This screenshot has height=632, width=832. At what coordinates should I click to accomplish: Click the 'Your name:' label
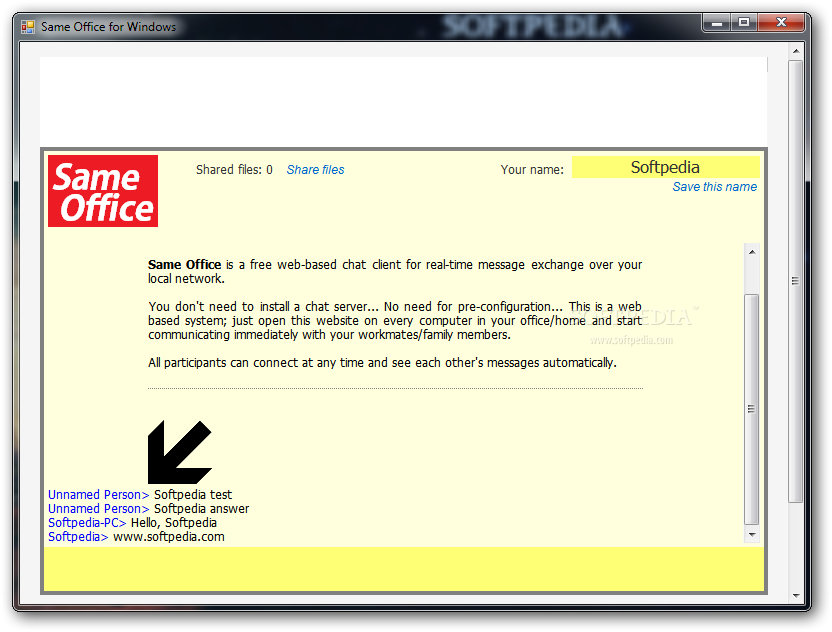532,170
